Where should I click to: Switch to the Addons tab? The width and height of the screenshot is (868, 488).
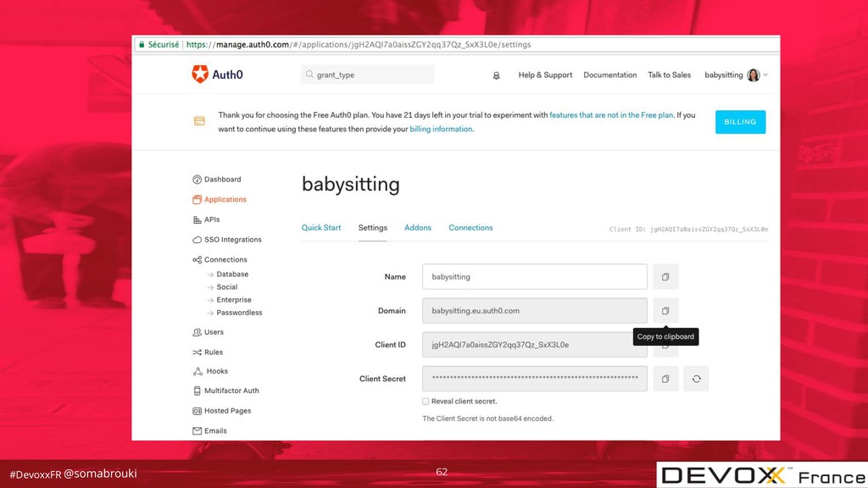click(x=417, y=227)
